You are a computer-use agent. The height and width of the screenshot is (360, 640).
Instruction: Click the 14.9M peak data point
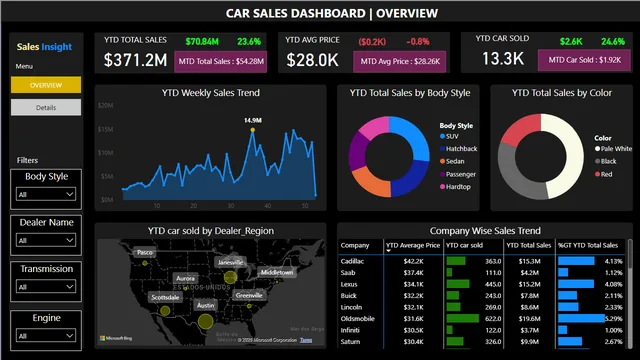(x=253, y=130)
